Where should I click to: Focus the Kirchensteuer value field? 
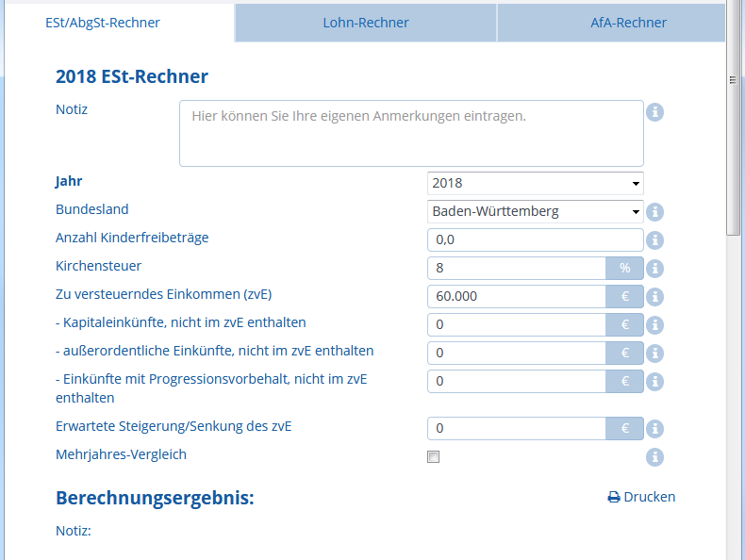(x=517, y=269)
